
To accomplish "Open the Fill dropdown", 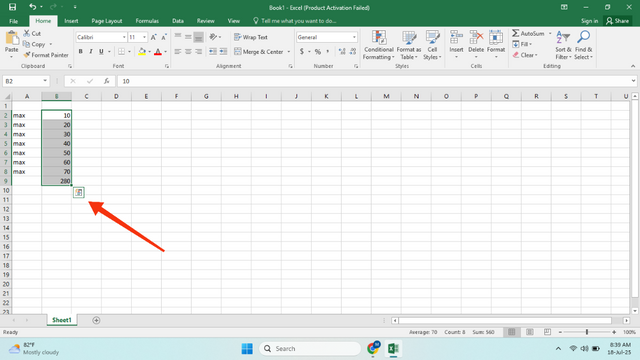I will click(x=522, y=44).
